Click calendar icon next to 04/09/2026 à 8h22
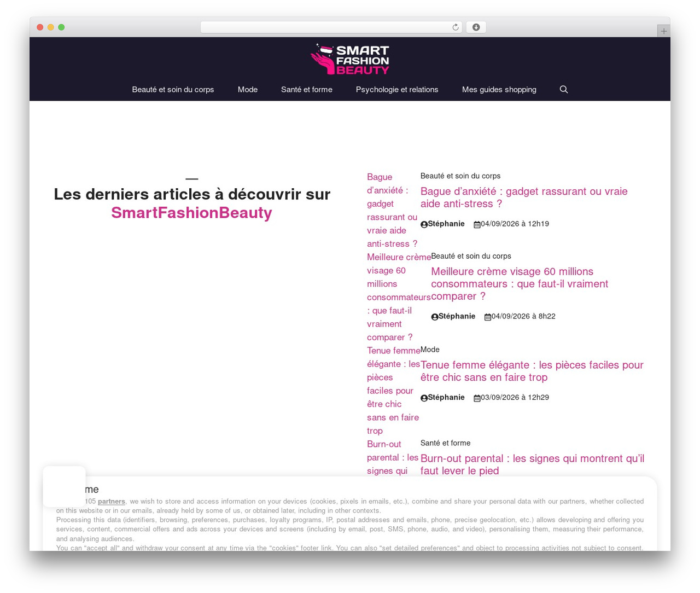This screenshot has height=593, width=700. 488,317
